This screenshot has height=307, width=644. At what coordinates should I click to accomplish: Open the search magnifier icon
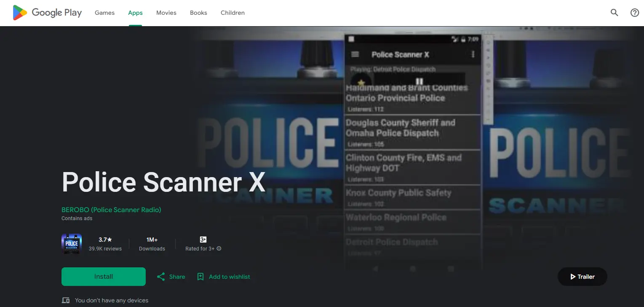pos(615,13)
